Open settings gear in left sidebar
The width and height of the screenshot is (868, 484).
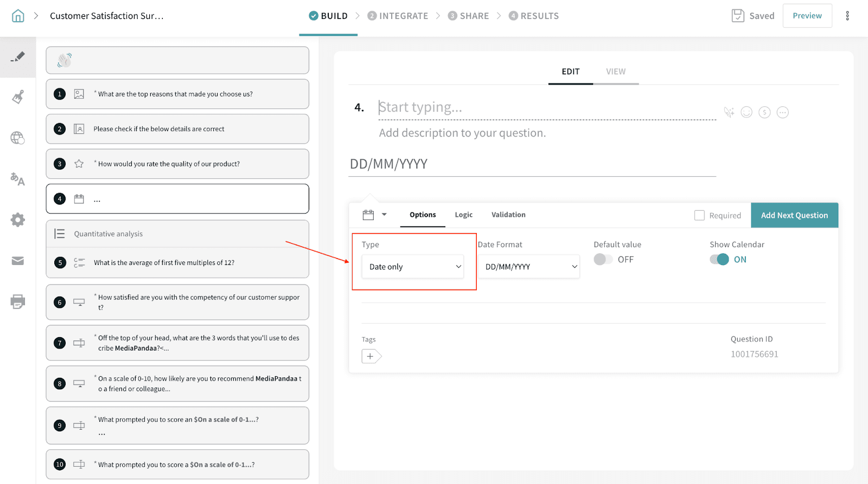coord(18,220)
